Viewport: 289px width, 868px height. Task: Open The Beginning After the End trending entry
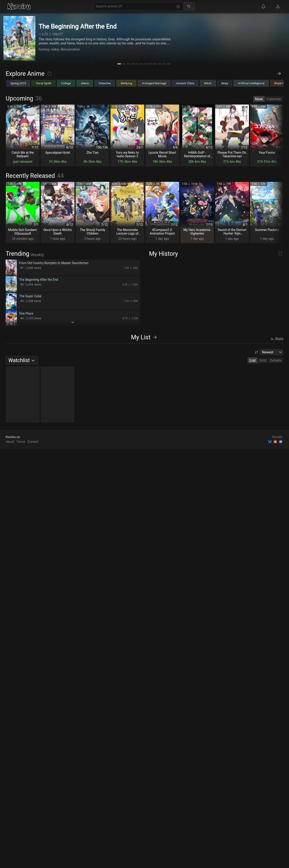point(73,284)
